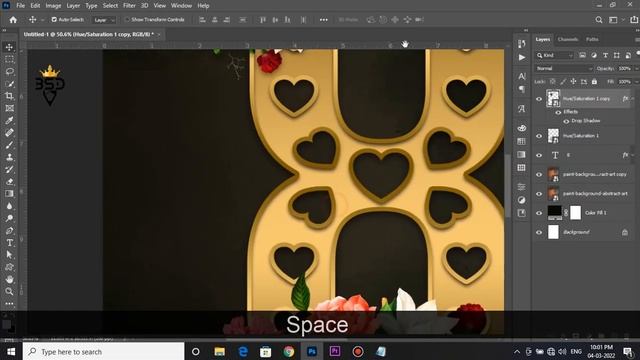
Task: Select the Rectangular Marquee tool
Action: pyautogui.click(x=9, y=60)
